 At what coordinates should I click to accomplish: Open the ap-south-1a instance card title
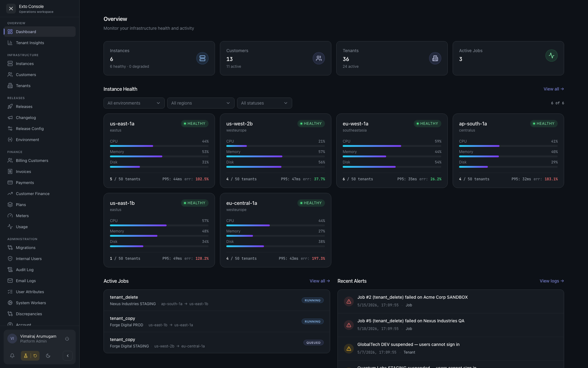(x=473, y=124)
